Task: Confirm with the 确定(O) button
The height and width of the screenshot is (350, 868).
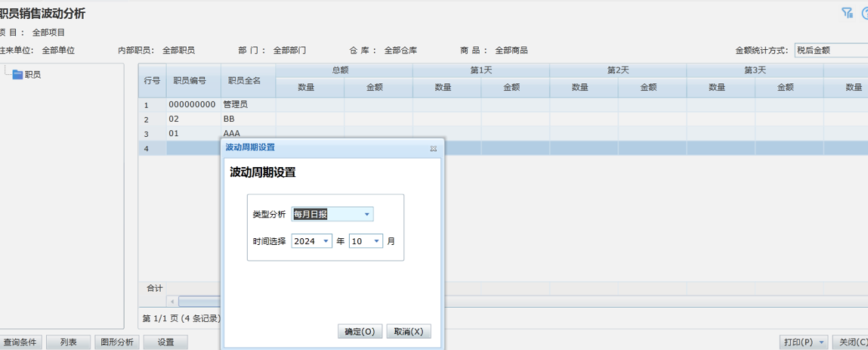Action: click(x=360, y=331)
